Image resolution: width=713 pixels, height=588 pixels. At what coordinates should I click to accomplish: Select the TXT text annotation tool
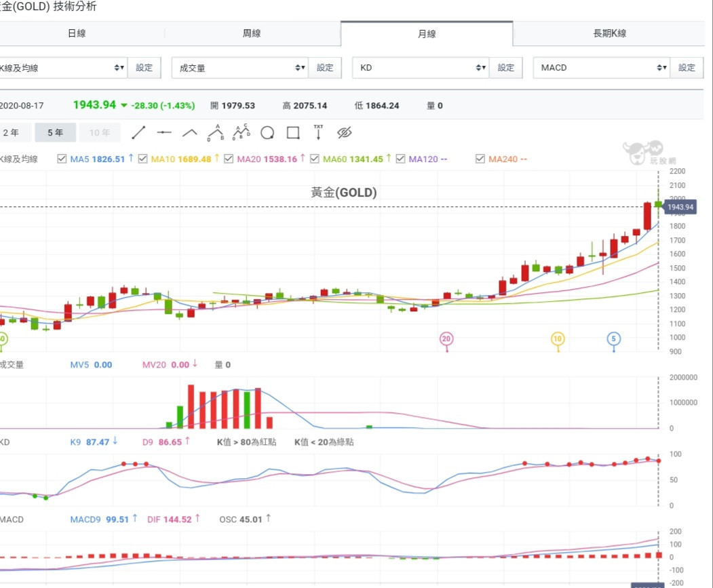318,132
